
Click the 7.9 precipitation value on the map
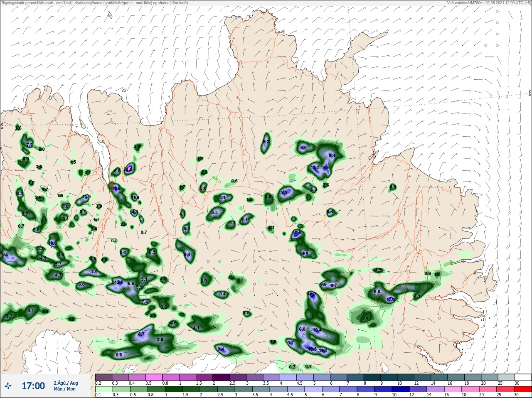[x=94, y=272]
